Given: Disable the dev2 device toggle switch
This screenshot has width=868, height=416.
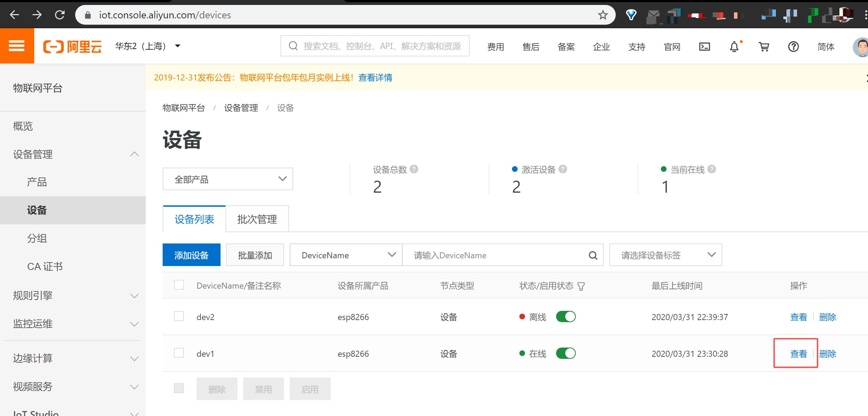Looking at the screenshot, I should [566, 316].
